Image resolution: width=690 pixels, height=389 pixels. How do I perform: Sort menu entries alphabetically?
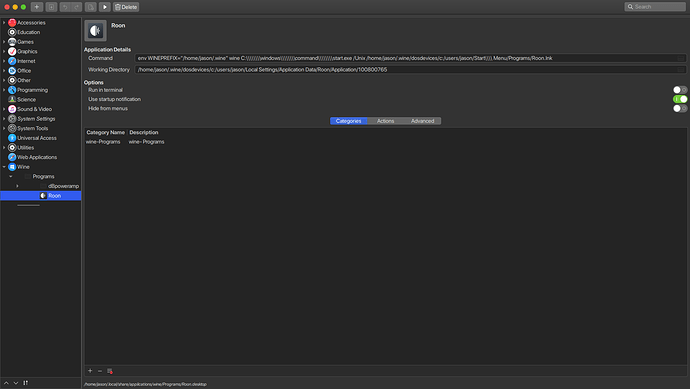click(x=26, y=383)
